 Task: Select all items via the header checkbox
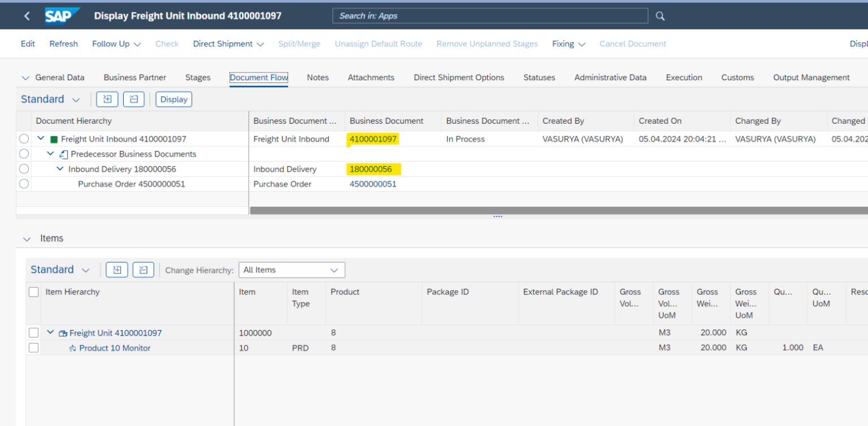33,292
